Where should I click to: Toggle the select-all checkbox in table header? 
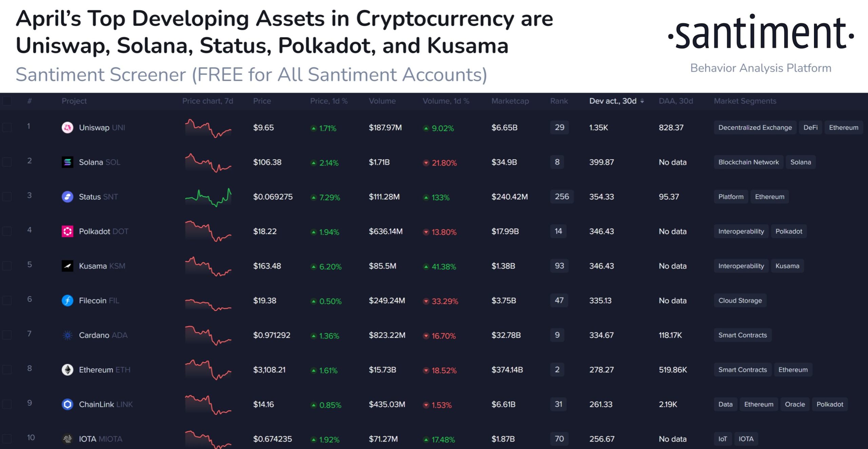coord(7,101)
